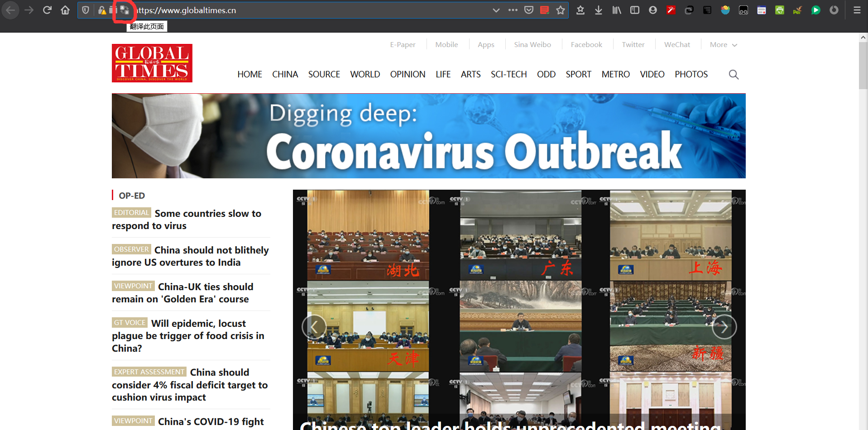Toggle the sidebar panel icon
Image resolution: width=868 pixels, height=430 pixels.
[x=635, y=10]
